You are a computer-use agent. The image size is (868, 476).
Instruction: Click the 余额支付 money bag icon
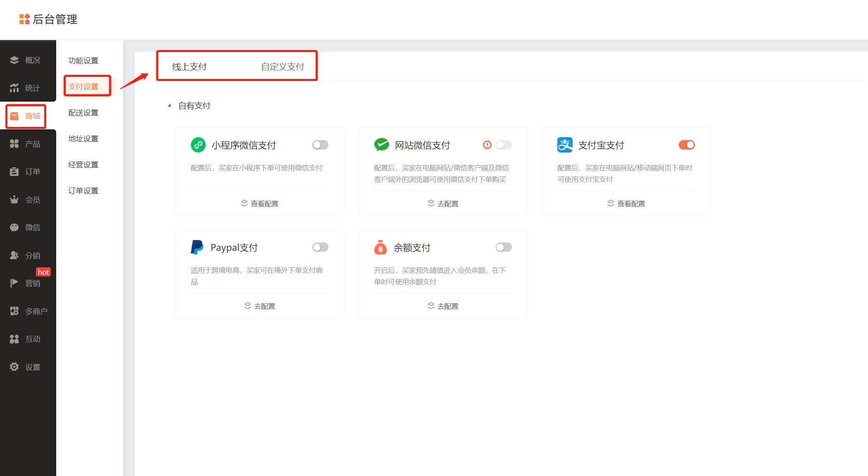(380, 247)
